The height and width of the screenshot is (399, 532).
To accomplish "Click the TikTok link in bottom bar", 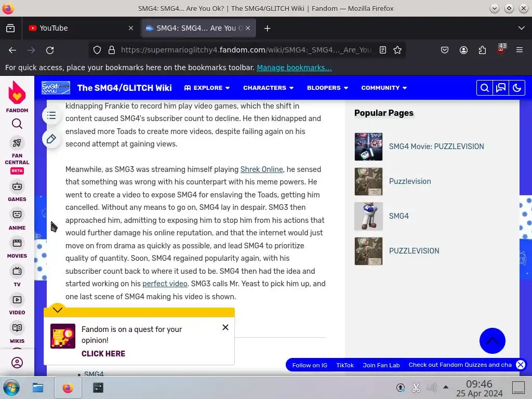I will 345,365.
